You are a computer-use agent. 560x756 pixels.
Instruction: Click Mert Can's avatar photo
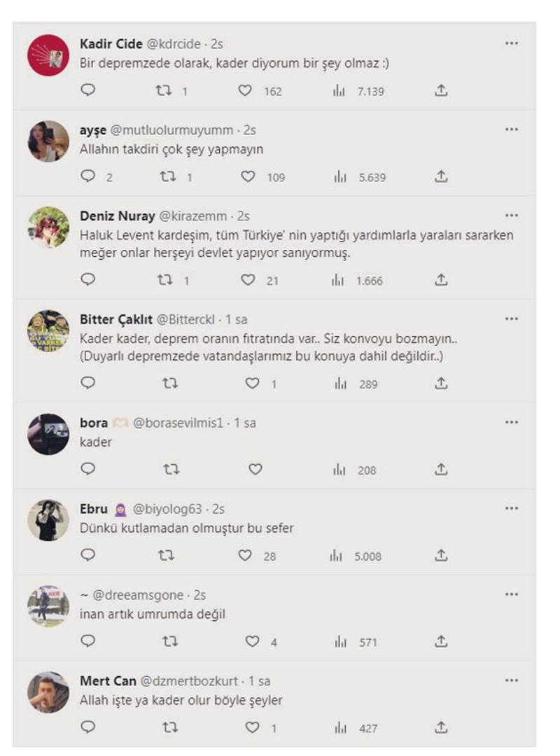coord(48,693)
